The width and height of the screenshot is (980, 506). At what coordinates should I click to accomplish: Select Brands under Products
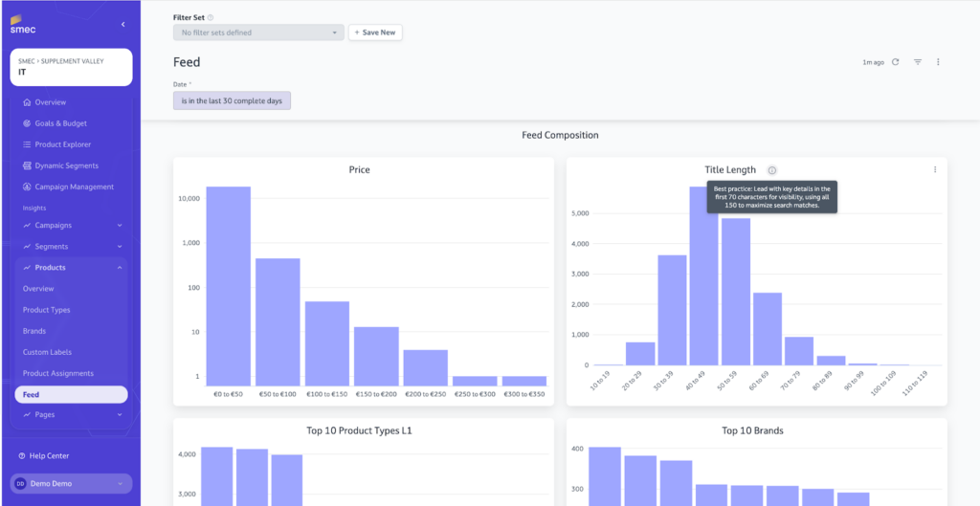pyautogui.click(x=34, y=331)
